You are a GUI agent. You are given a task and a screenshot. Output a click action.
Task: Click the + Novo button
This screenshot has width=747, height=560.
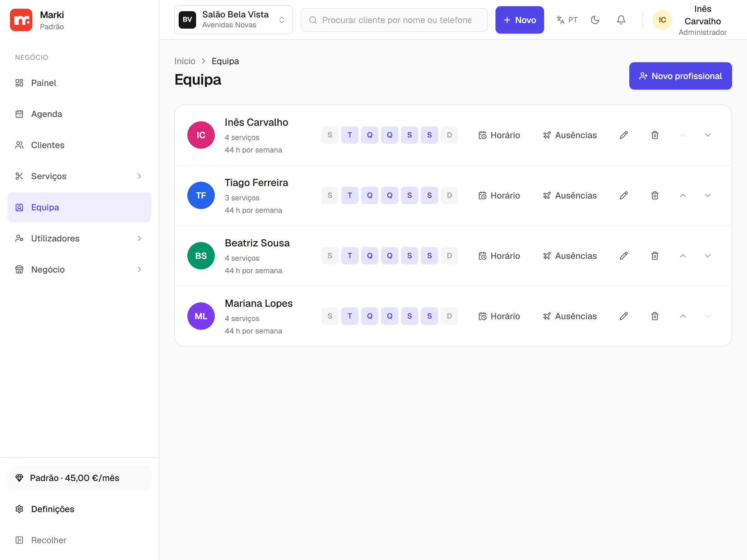pos(519,20)
